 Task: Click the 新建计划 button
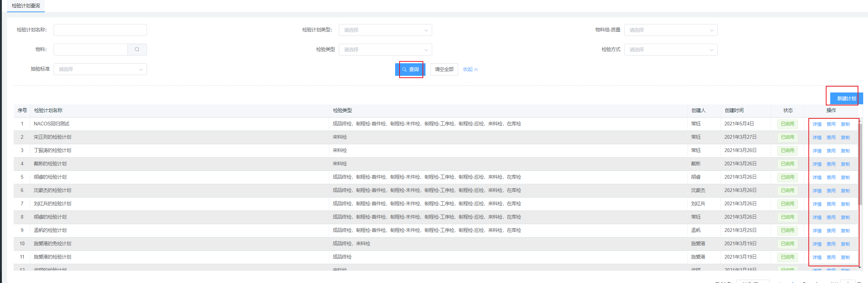point(846,98)
